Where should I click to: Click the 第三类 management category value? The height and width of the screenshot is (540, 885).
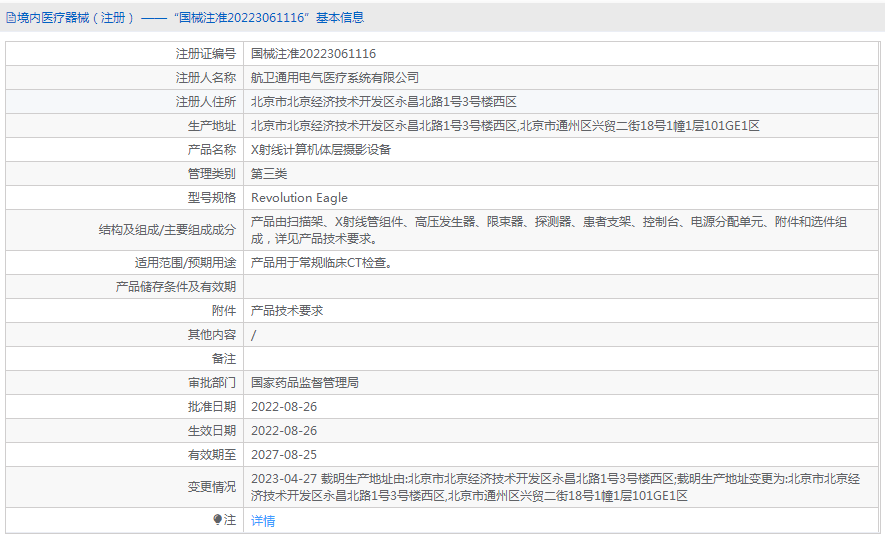pyautogui.click(x=269, y=174)
